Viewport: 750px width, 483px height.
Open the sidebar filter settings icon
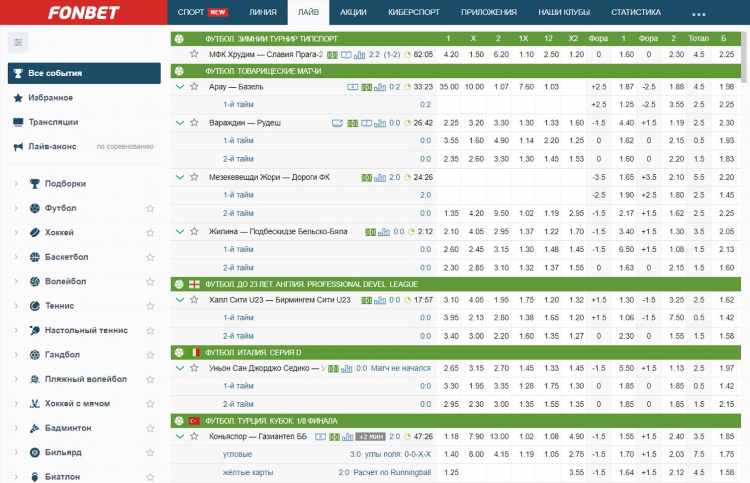pos(18,43)
